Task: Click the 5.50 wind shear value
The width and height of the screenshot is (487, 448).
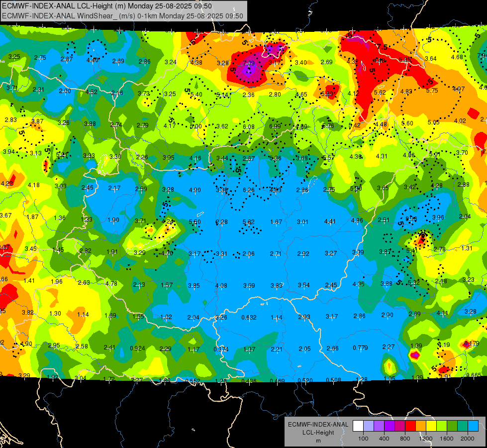Action: coord(195,222)
